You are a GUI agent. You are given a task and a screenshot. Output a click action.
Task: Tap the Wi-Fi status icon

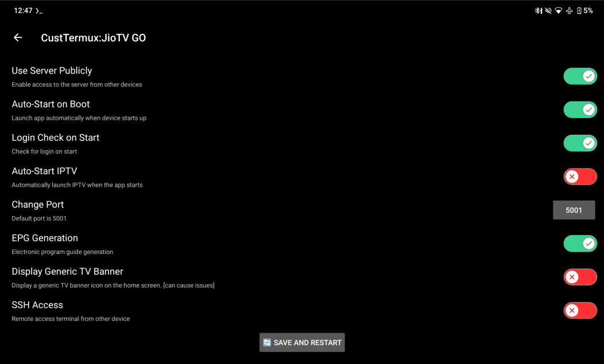pos(559,11)
